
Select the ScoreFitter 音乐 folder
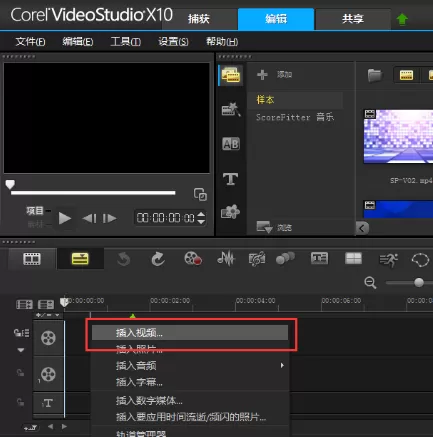tap(295, 117)
